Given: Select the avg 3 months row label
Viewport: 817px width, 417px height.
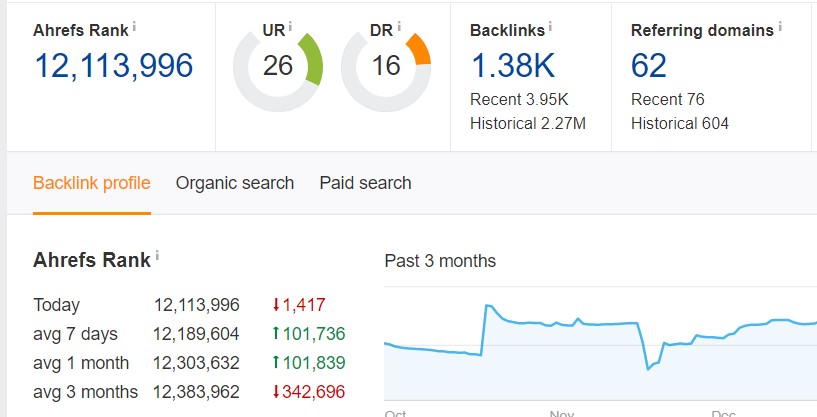Looking at the screenshot, I should coord(85,391).
